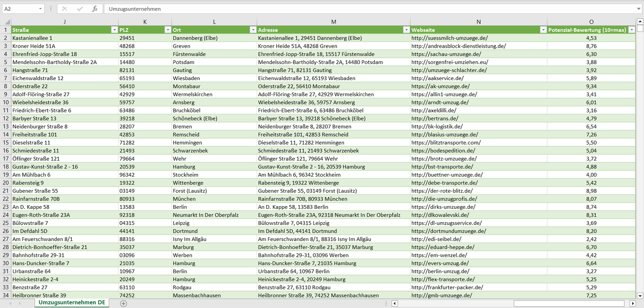Open the Straße column filter dropdown
644x308 pixels.
[x=114, y=30]
